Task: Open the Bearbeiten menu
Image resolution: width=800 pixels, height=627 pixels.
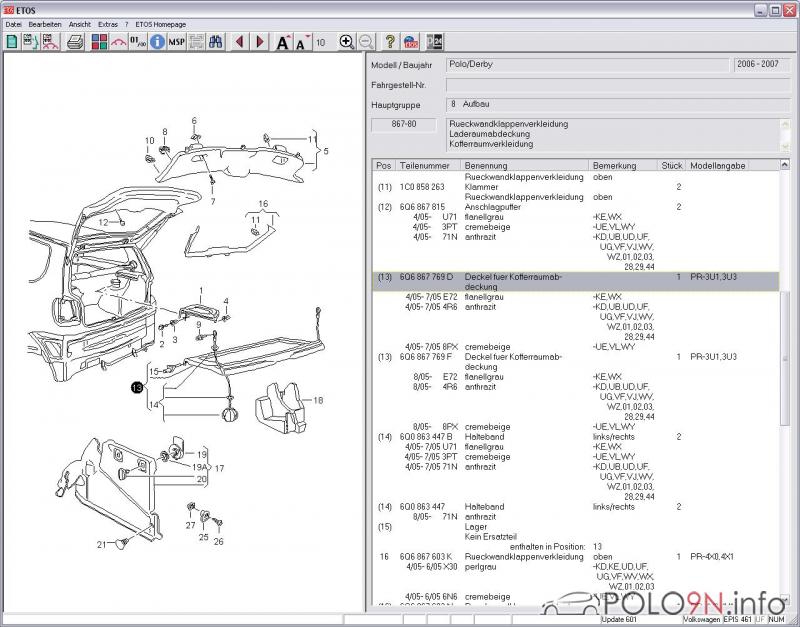Action: point(45,24)
